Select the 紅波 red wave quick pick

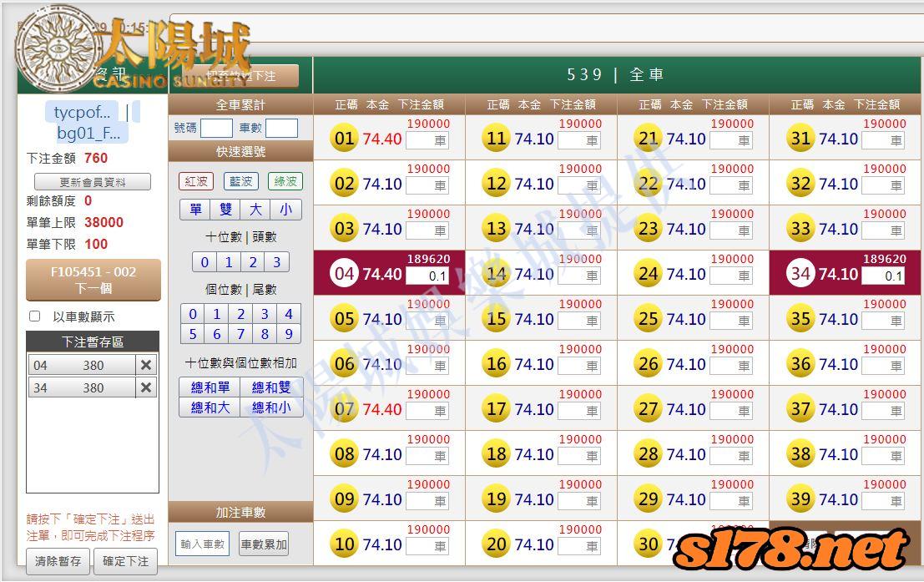tap(195, 181)
